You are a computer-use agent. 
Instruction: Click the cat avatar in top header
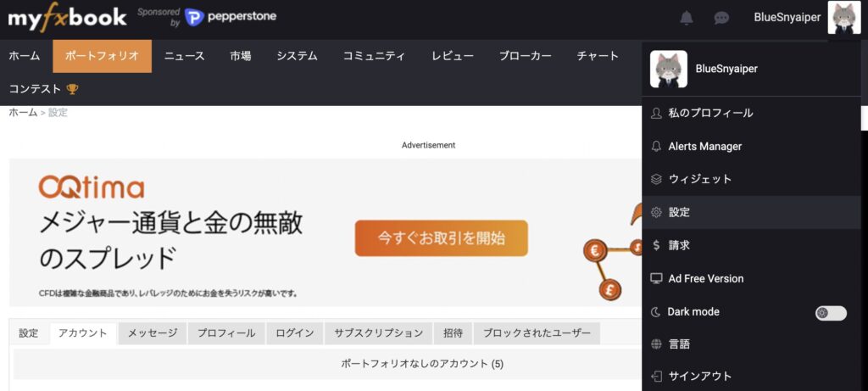point(844,18)
